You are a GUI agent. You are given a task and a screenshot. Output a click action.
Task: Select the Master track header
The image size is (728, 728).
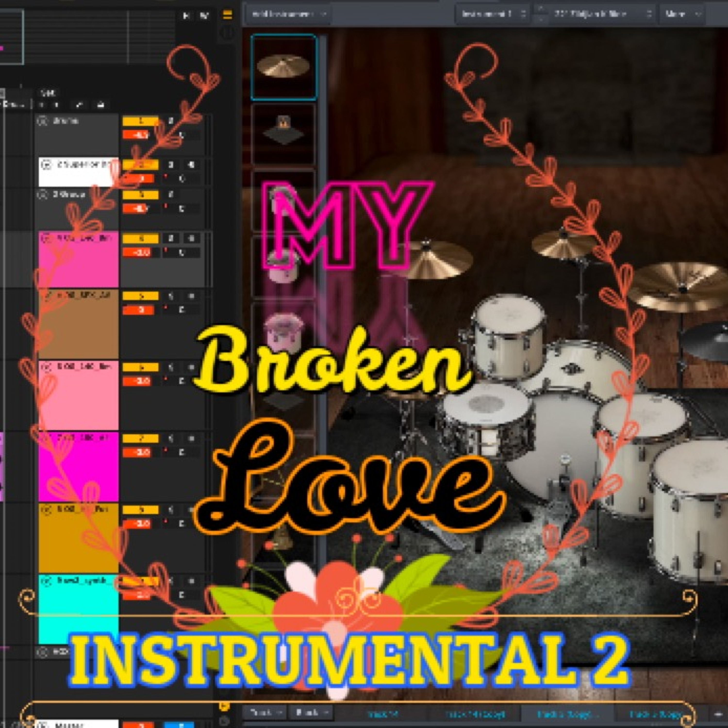75,724
